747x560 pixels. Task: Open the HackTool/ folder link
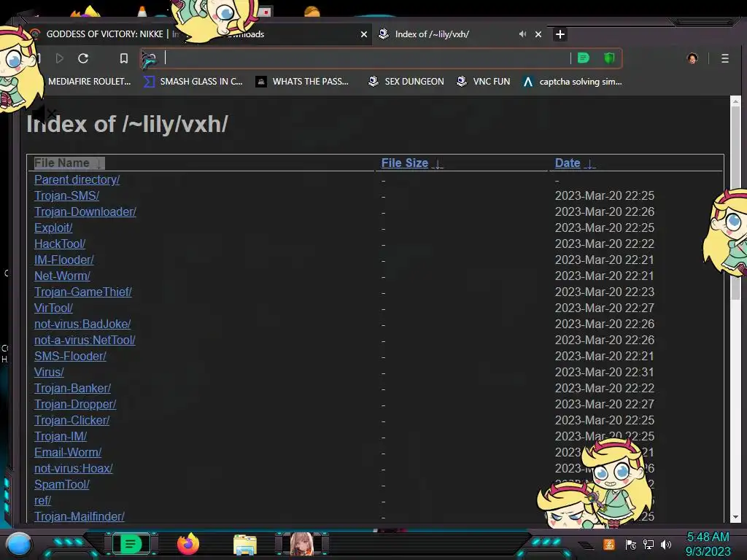(x=60, y=244)
